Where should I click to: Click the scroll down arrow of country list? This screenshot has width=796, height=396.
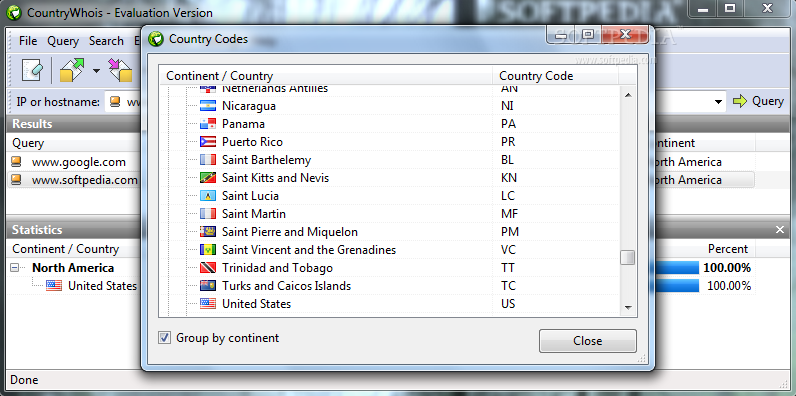(628, 307)
